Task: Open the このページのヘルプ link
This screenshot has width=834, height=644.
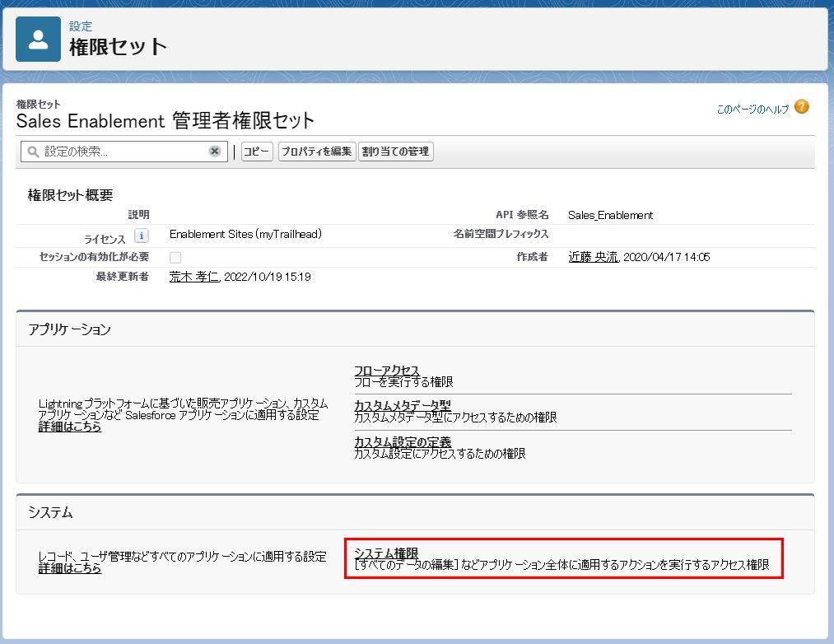Action: click(752, 110)
